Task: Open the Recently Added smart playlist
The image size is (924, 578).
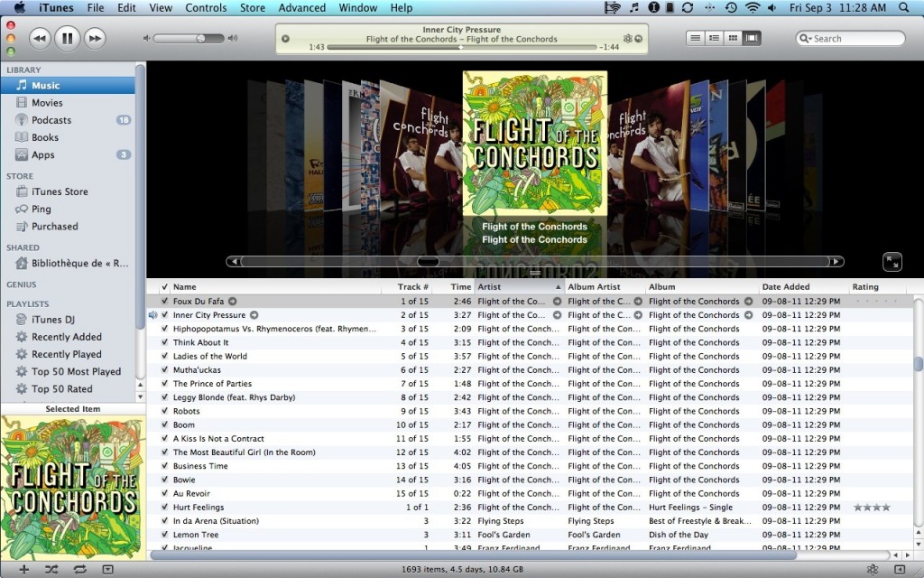Action: (68, 337)
